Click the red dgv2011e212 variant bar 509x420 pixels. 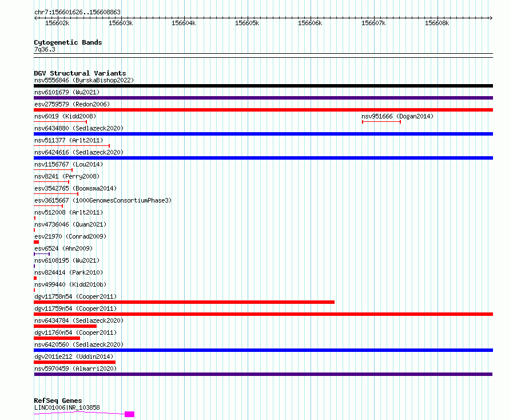(x=75, y=362)
